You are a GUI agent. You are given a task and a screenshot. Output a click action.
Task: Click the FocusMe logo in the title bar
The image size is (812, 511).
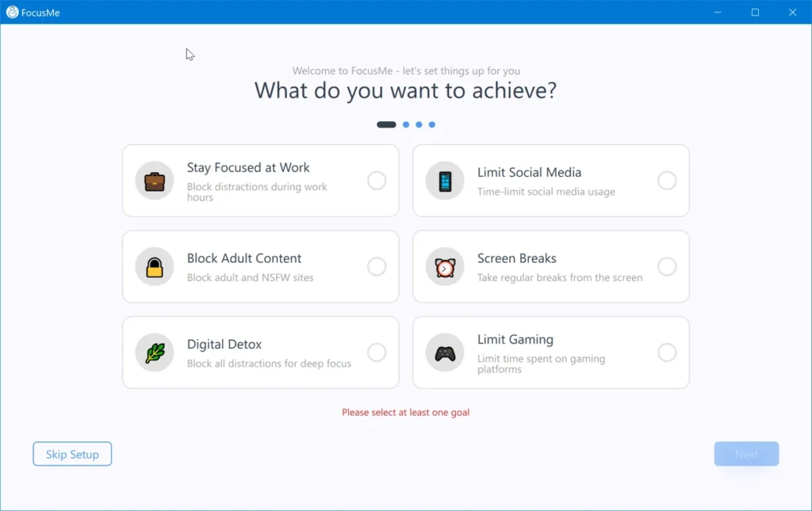13,13
